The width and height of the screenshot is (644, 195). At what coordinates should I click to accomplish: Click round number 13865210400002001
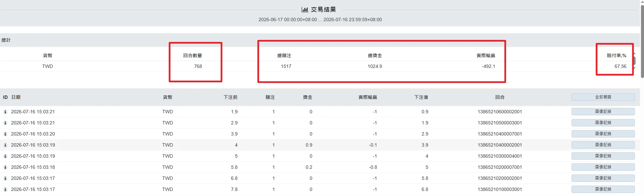pyautogui.click(x=500, y=145)
